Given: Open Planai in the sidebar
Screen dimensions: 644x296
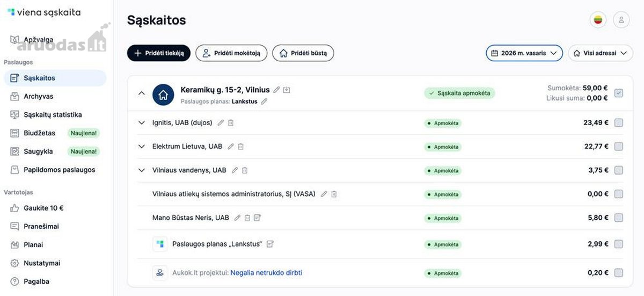Looking at the screenshot, I should [55, 244].
